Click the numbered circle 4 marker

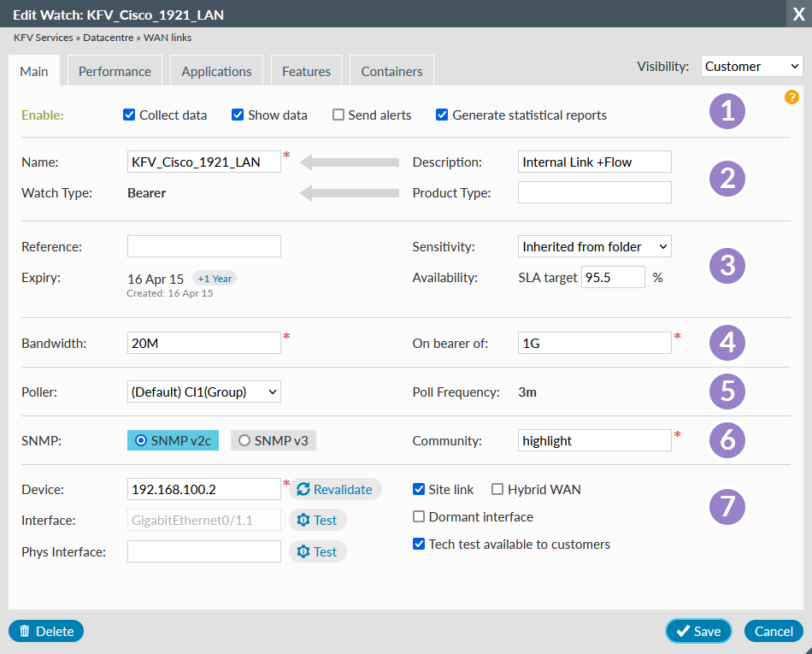pyautogui.click(x=727, y=343)
